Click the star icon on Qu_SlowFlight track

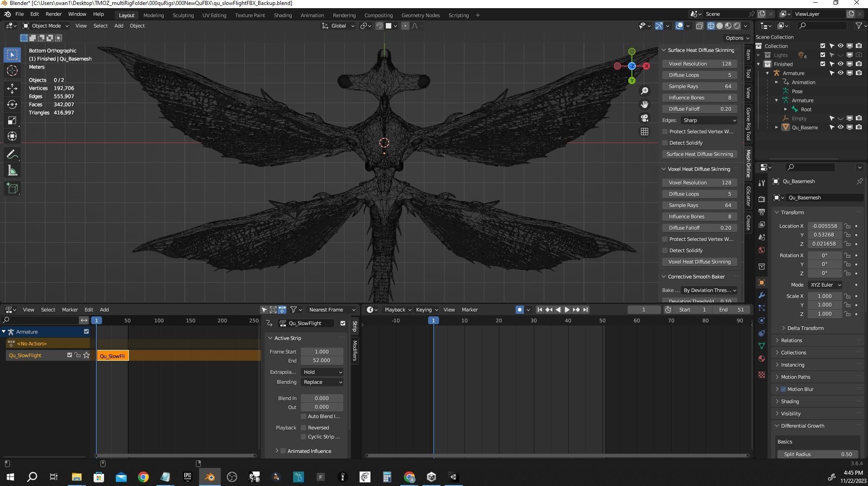[86, 355]
